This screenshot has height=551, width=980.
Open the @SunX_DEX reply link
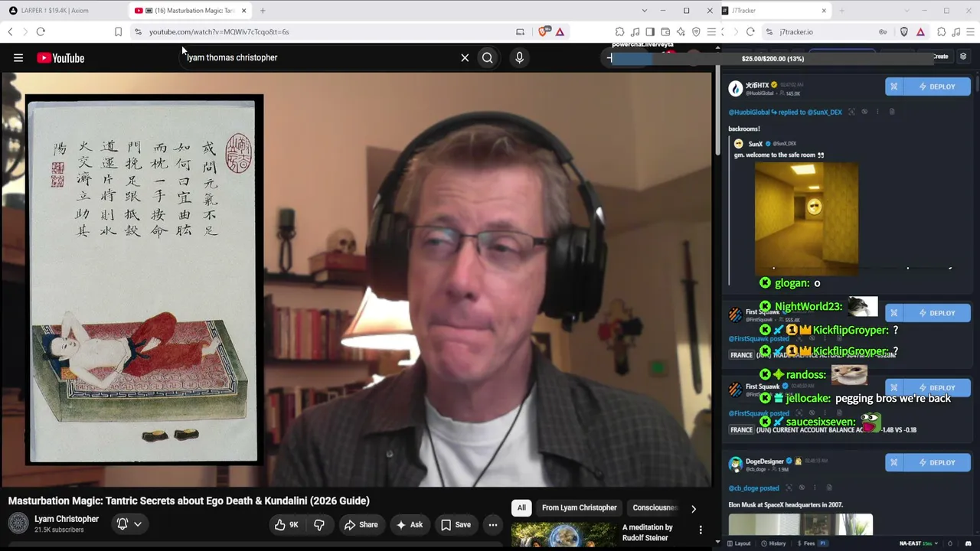coord(825,112)
